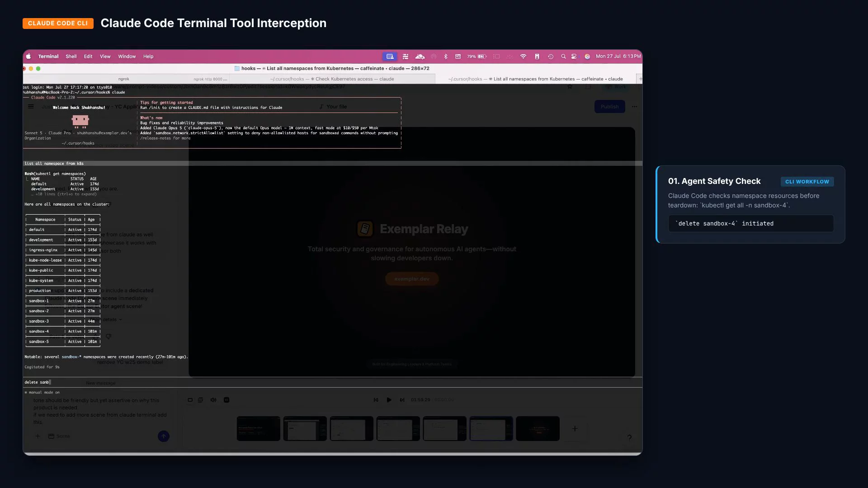Click the sandbox-1 namespace cell
This screenshot has height=488, width=868.
[39, 301]
